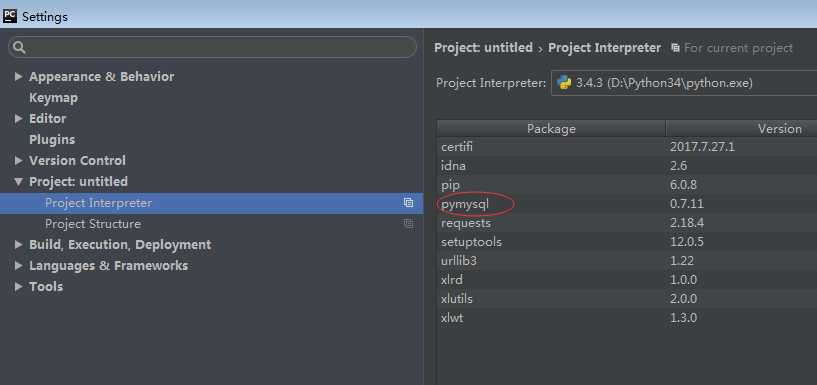Viewport: 817px width, 385px height.
Task: Focus the settings search field
Action: [x=213, y=47]
